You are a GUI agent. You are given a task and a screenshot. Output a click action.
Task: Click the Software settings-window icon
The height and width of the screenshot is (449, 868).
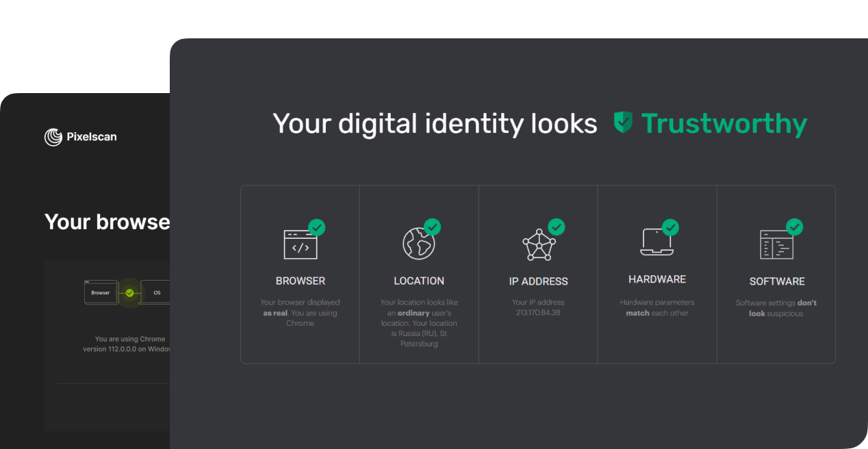[x=777, y=242]
